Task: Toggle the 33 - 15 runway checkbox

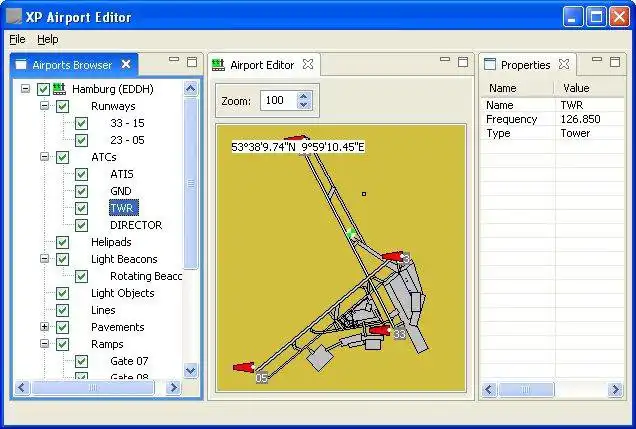Action: (x=82, y=123)
